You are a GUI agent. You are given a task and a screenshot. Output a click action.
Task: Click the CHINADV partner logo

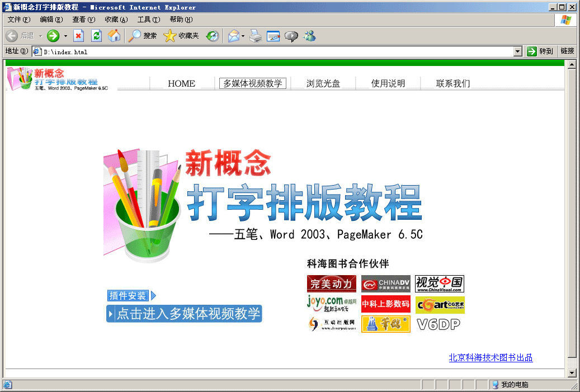386,284
